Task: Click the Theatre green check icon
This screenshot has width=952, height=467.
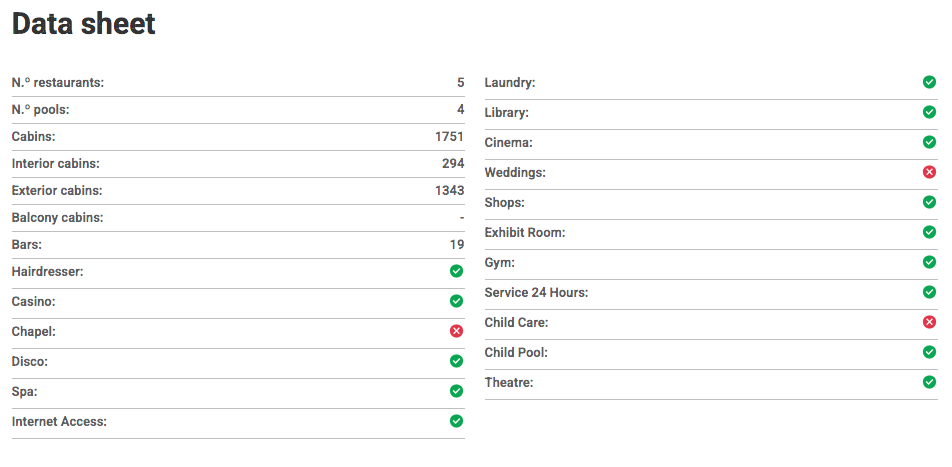Action: 929,382
